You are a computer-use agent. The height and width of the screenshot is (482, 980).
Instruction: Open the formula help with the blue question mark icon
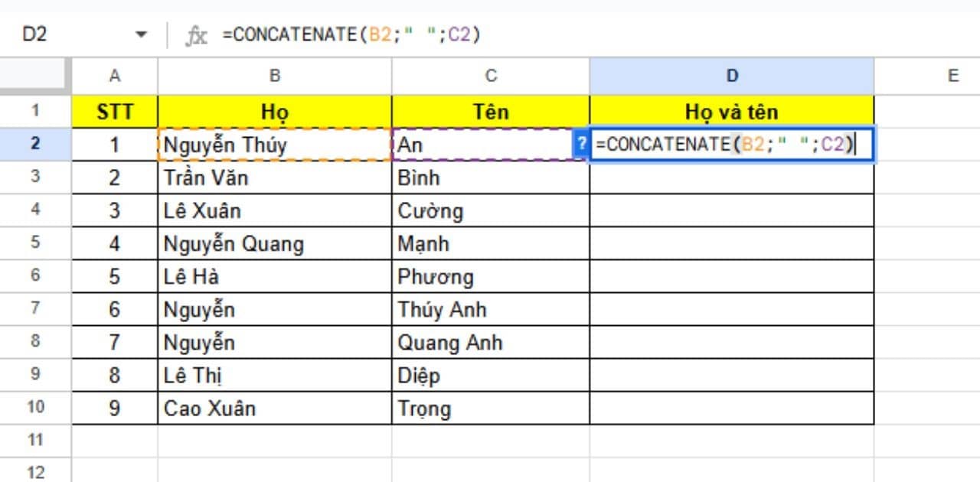tap(581, 144)
